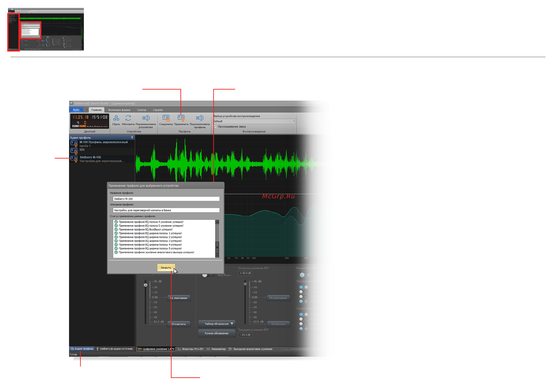
Task: Switch to the Спектр tab
Action: pos(142,110)
